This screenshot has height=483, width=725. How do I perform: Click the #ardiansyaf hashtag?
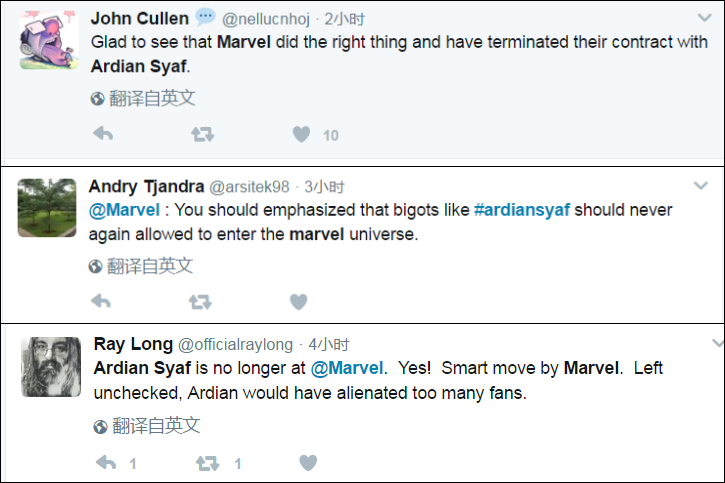521,210
